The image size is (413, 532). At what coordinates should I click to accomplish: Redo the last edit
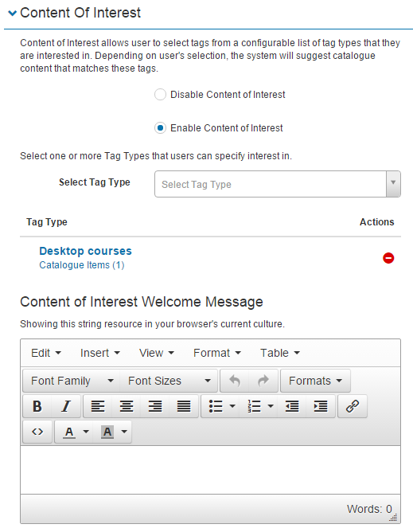point(263,381)
